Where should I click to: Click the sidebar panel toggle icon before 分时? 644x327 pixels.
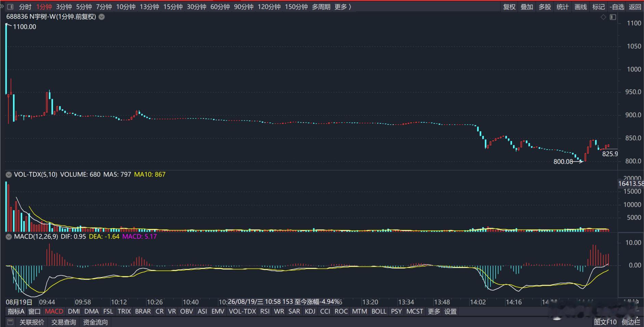(10, 7)
